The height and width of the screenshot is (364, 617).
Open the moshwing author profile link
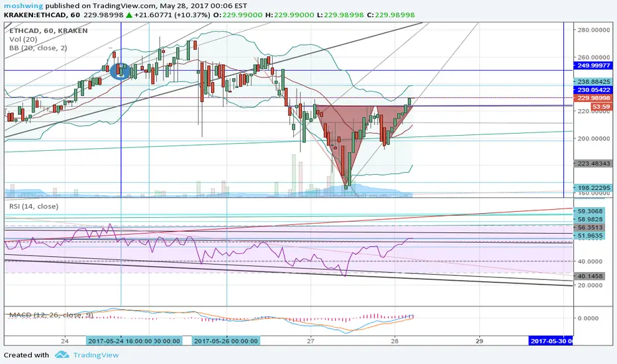24,5
